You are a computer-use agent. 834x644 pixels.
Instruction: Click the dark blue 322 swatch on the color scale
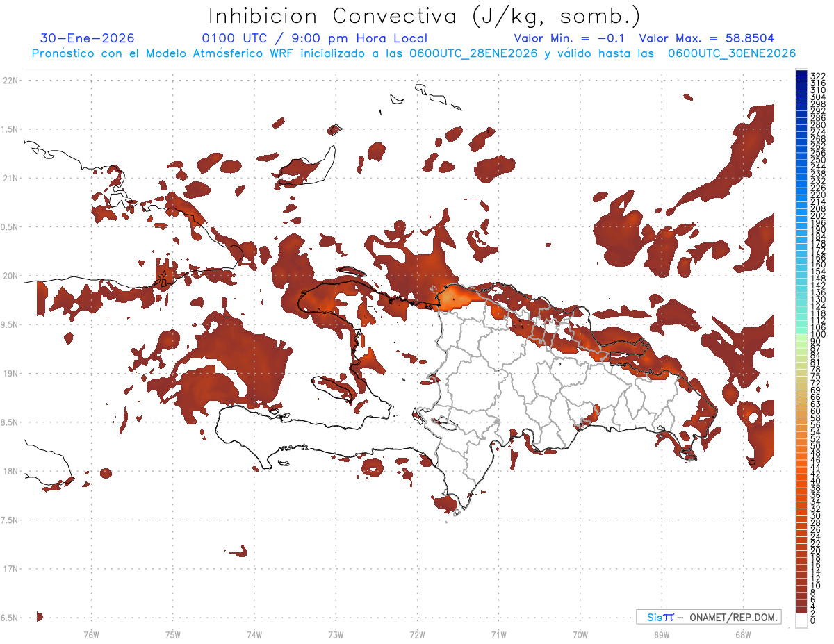click(x=801, y=74)
